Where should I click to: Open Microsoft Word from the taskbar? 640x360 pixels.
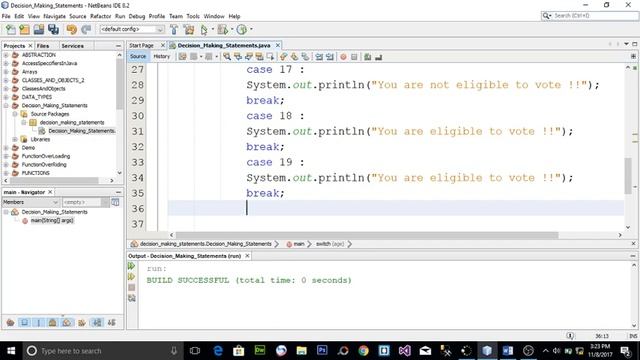pos(508,351)
